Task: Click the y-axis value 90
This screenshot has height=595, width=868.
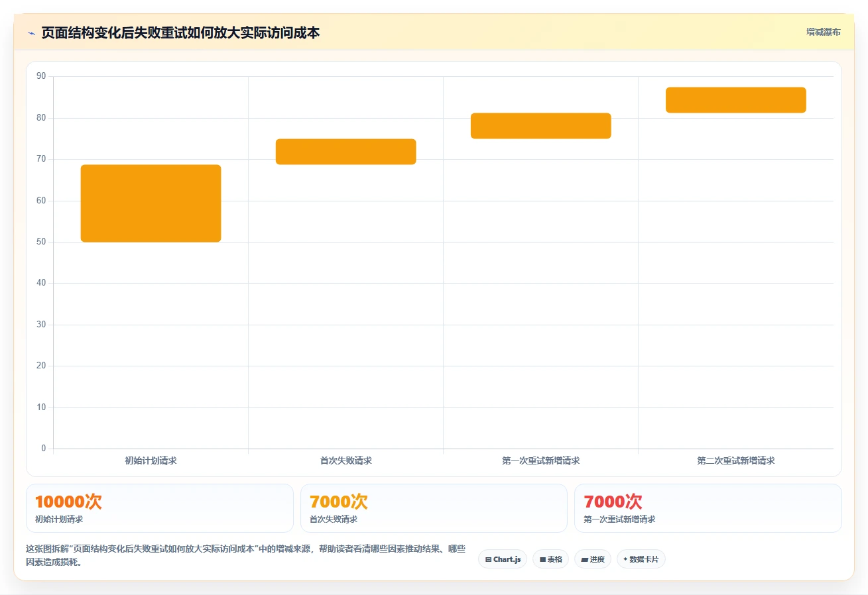Action: tap(41, 76)
